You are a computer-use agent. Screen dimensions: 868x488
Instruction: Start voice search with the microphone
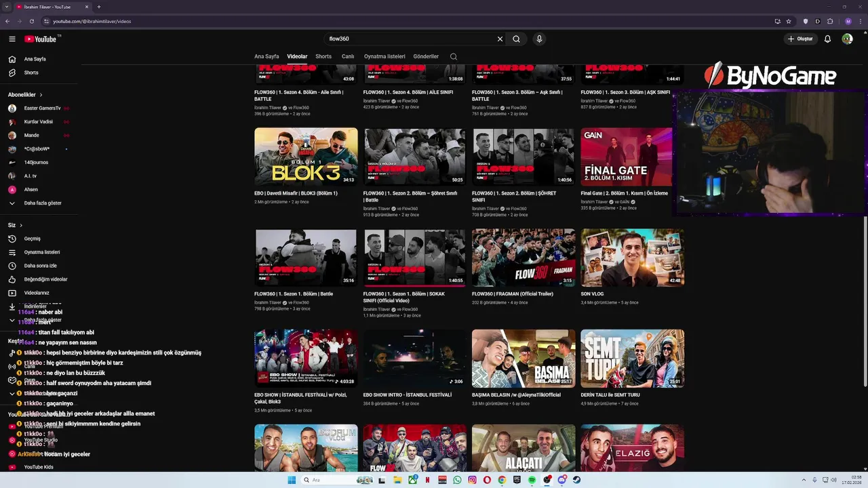coord(539,39)
